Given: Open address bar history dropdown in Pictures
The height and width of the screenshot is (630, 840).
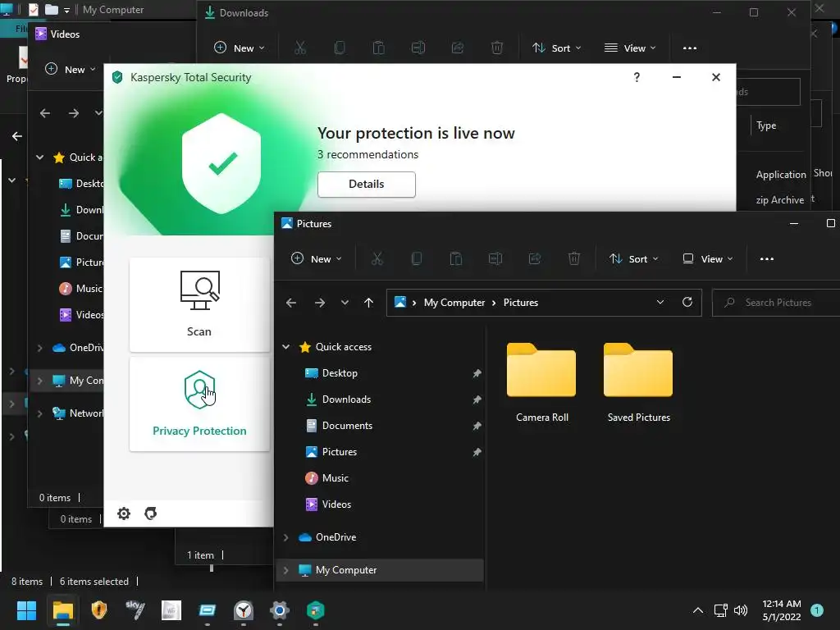Looking at the screenshot, I should tap(660, 302).
